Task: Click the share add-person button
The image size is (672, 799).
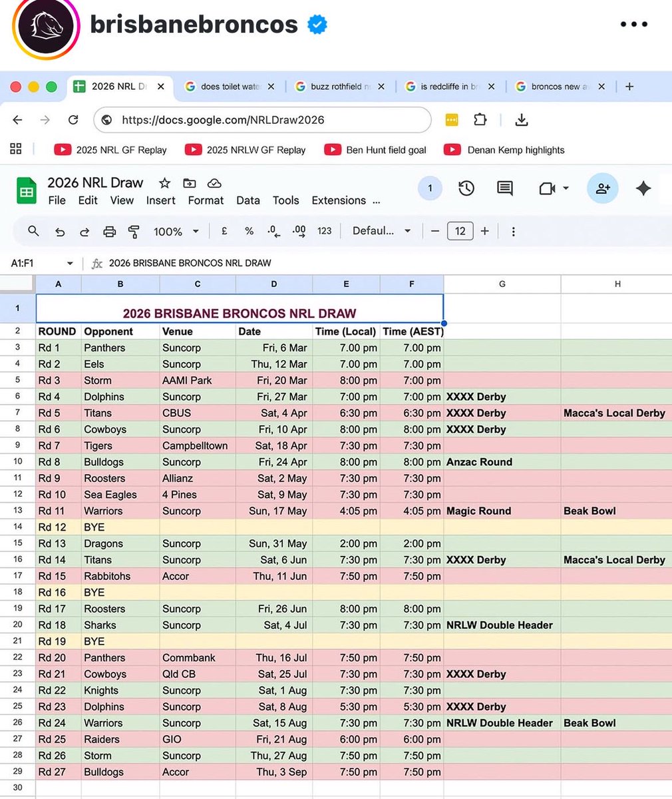Action: click(x=603, y=188)
